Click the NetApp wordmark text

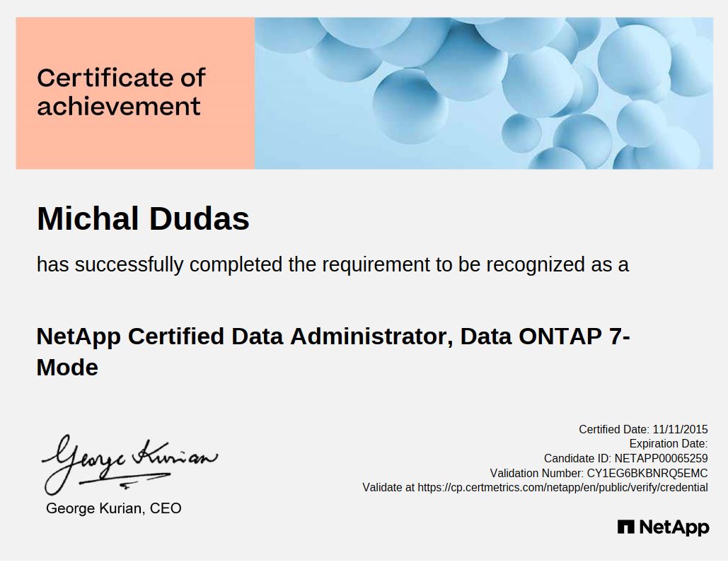[x=674, y=527]
